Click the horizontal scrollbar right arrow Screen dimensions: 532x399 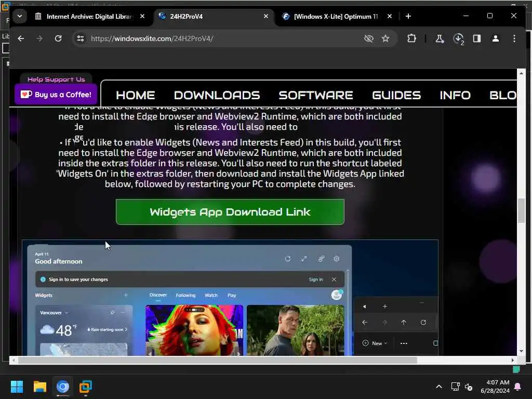click(x=513, y=361)
